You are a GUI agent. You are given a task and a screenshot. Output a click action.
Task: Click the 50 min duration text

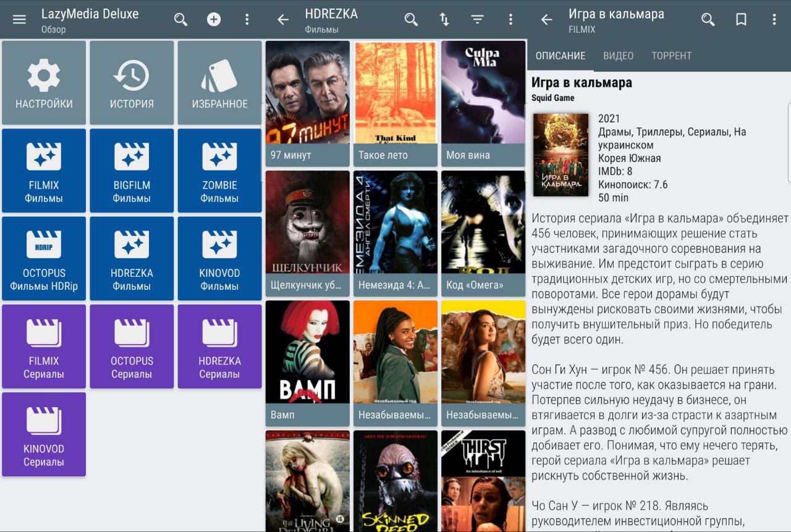point(613,198)
